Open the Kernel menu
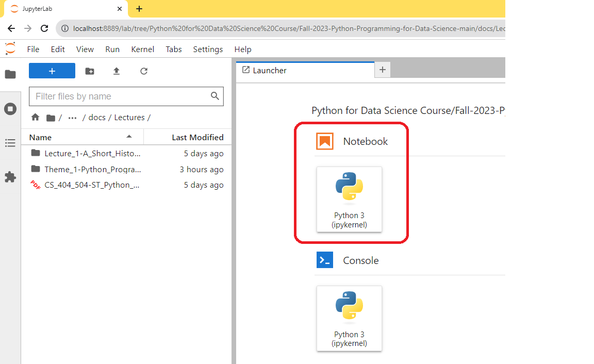This screenshot has width=594, height=364. [x=142, y=49]
